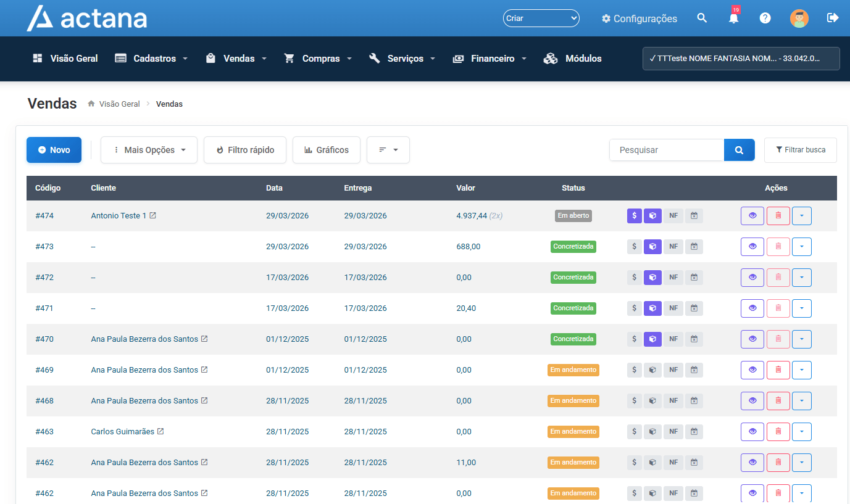View sale #468 with eye icon
This screenshot has width=850, height=504.
(752, 401)
